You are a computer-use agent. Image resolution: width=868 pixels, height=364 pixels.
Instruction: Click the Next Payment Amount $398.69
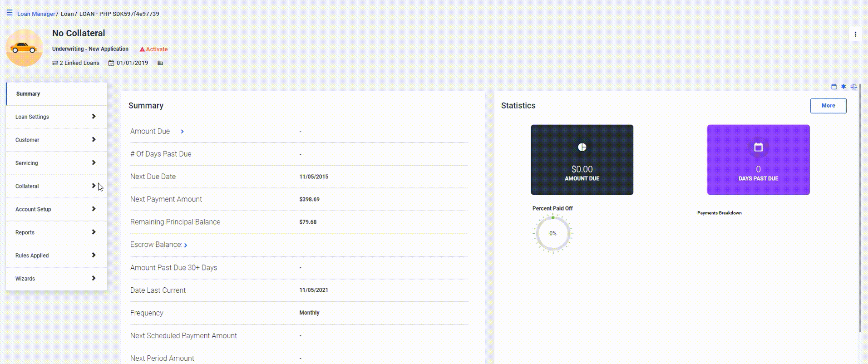(x=309, y=200)
